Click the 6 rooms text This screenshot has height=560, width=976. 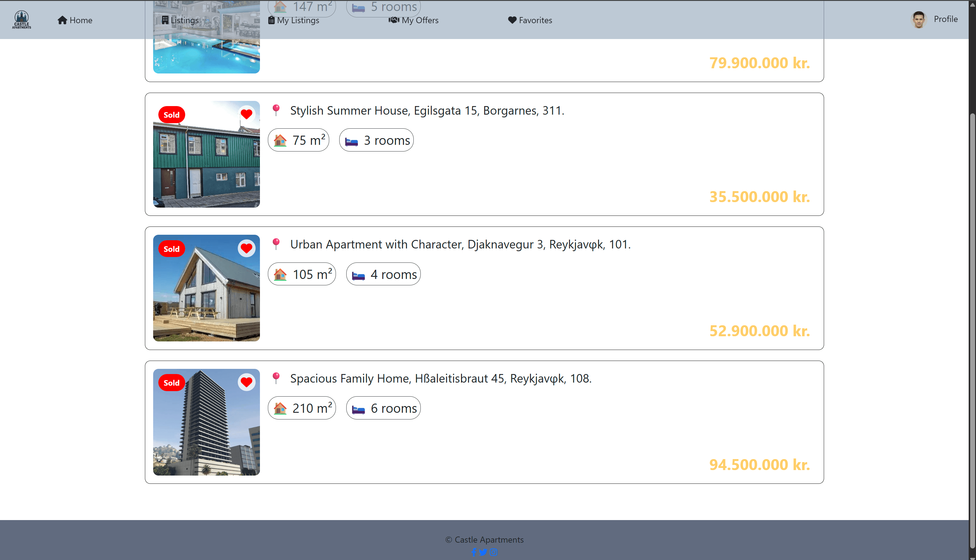(x=394, y=408)
